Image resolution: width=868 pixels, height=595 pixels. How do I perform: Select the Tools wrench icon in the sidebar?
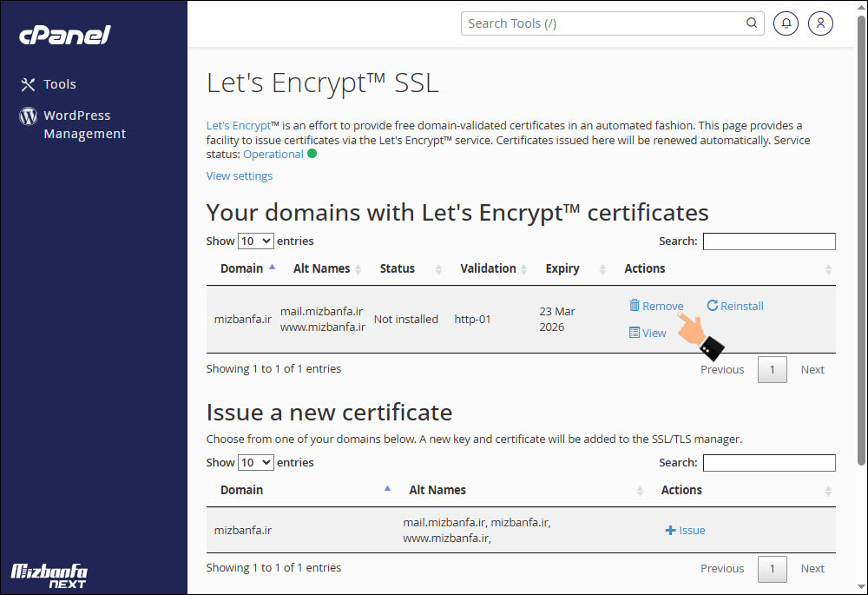[27, 83]
